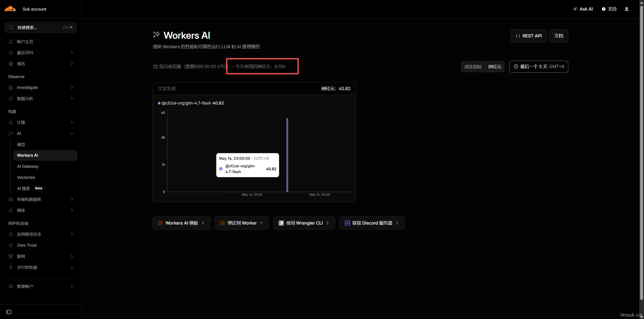The image size is (644, 319).
Task: Click the 存储和数据库 icon
Action: coord(11,199)
